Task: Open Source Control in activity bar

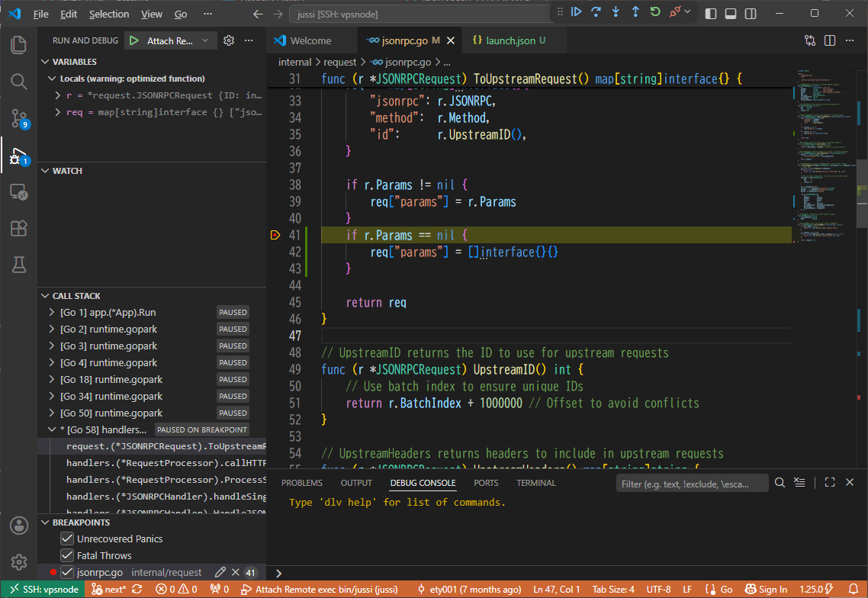Action: coord(19,118)
